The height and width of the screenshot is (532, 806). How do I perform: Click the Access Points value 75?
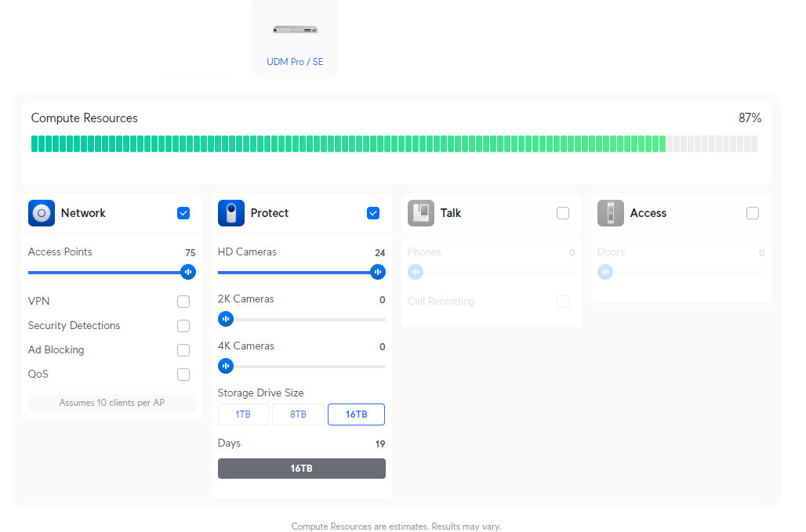[191, 252]
